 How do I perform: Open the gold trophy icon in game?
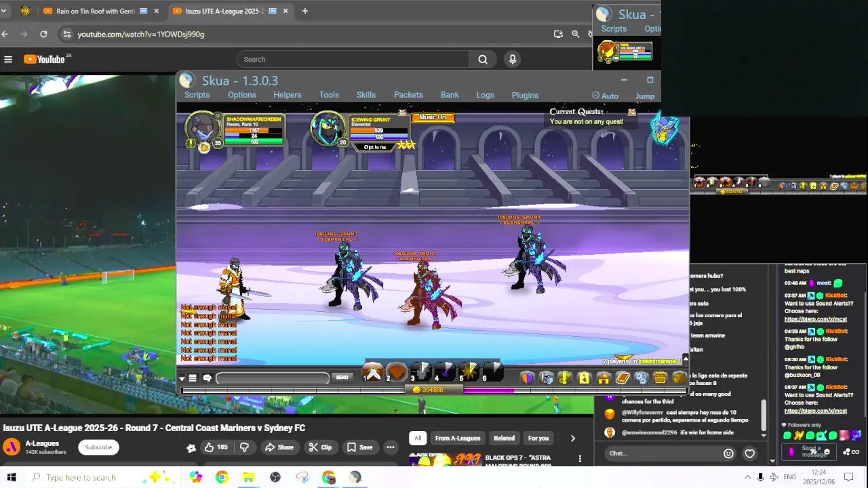tap(566, 378)
